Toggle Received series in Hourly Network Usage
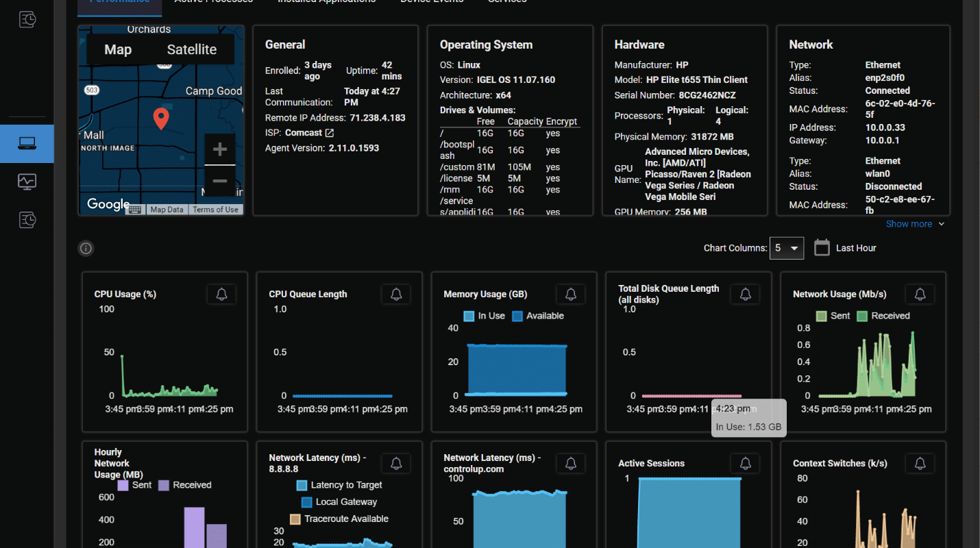The image size is (980, 548). (x=185, y=485)
